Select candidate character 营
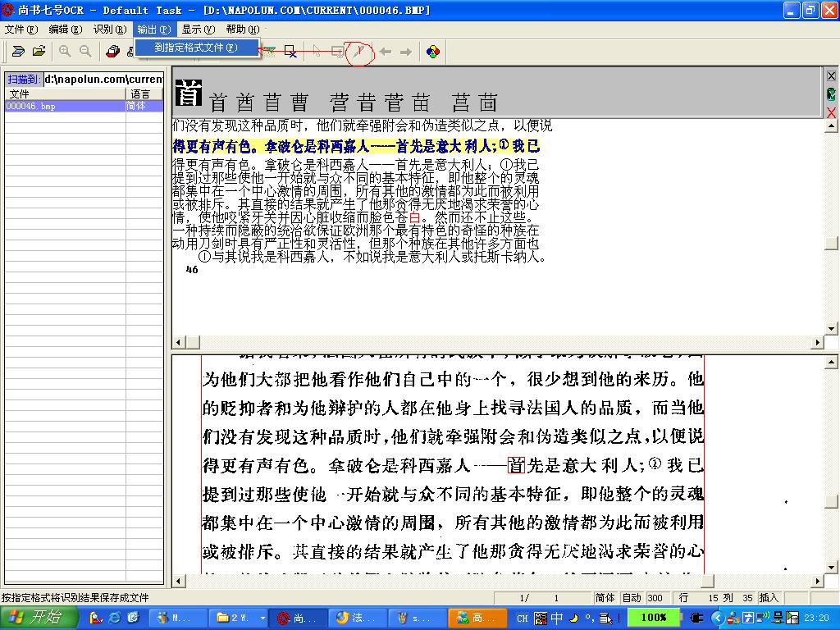840x630 pixels. [339, 102]
